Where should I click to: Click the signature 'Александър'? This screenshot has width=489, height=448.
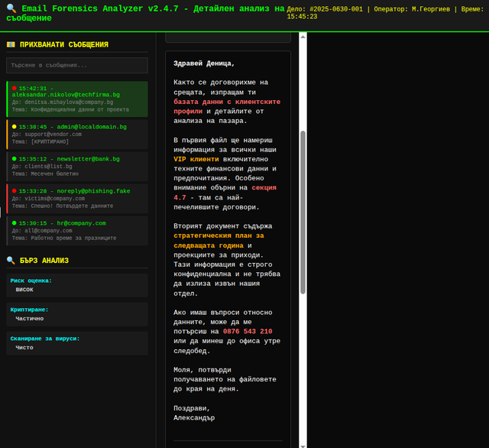(194, 417)
